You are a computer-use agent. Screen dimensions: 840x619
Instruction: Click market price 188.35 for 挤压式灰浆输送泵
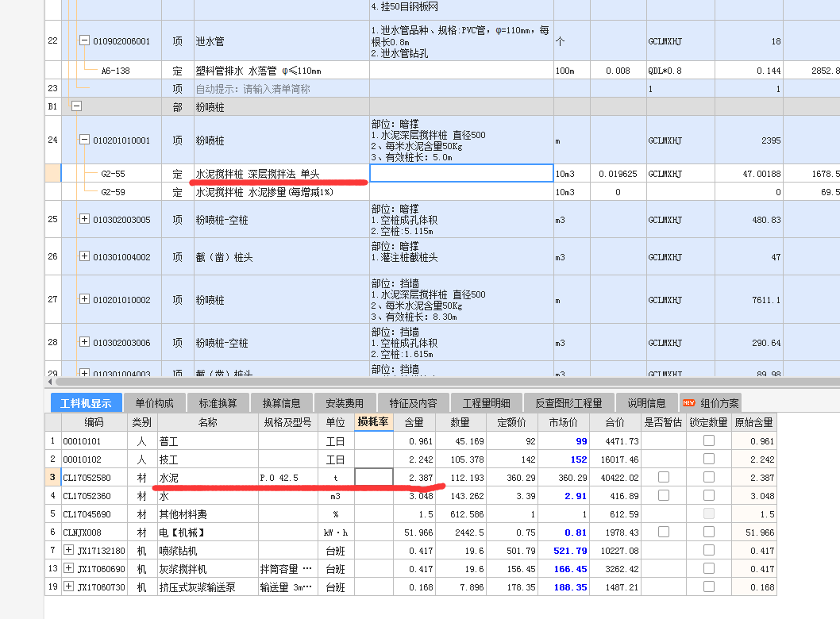pyautogui.click(x=571, y=586)
